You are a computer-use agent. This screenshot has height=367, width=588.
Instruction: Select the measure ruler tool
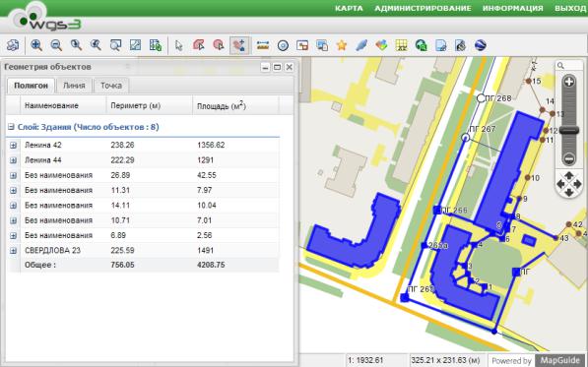pyautogui.click(x=263, y=45)
